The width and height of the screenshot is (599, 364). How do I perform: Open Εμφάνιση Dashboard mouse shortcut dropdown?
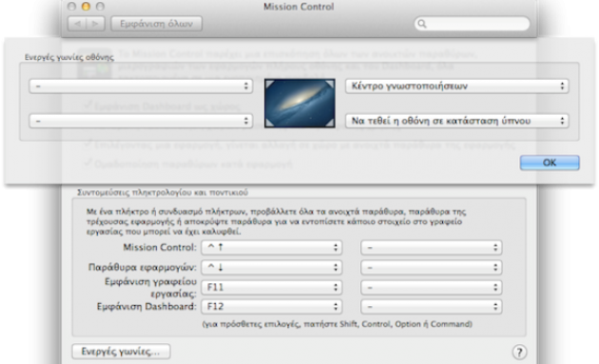[x=432, y=307]
